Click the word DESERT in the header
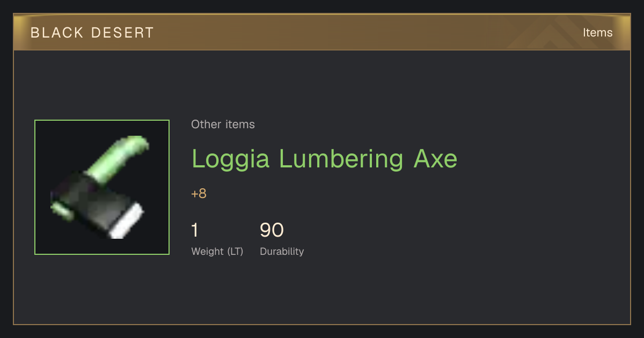The image size is (644, 338). click(122, 33)
